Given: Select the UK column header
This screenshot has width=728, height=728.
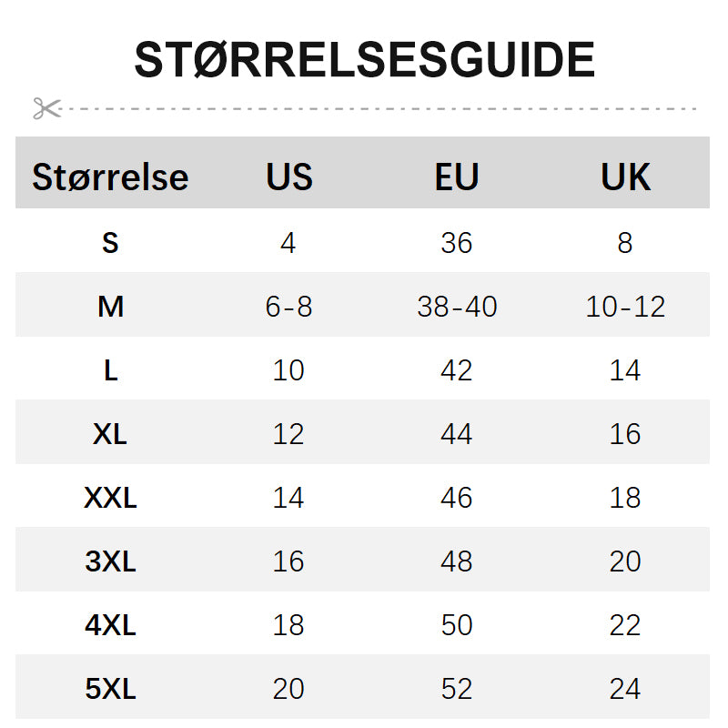Looking at the screenshot, I should pyautogui.click(x=625, y=177).
